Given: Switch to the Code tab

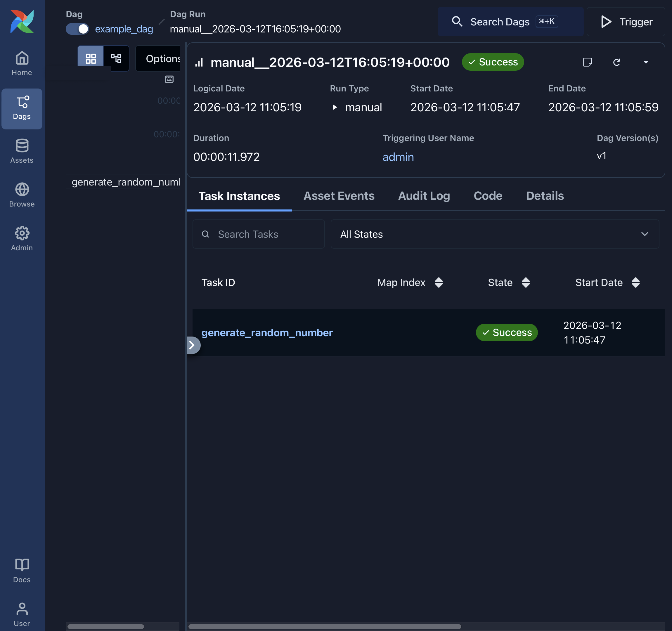Looking at the screenshot, I should coord(488,196).
